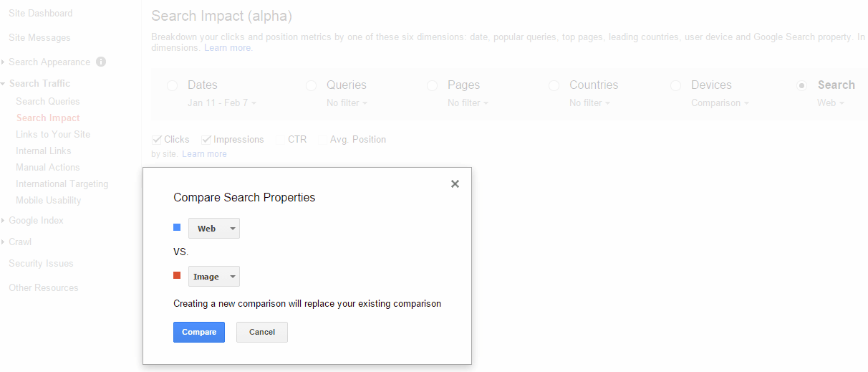Go to Links to Your Site
The image size is (868, 372).
point(53,135)
